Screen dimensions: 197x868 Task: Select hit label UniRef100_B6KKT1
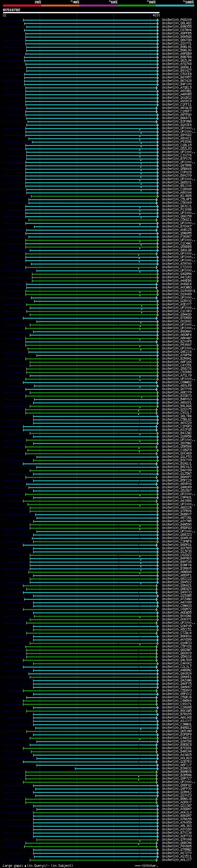pos(176,118)
